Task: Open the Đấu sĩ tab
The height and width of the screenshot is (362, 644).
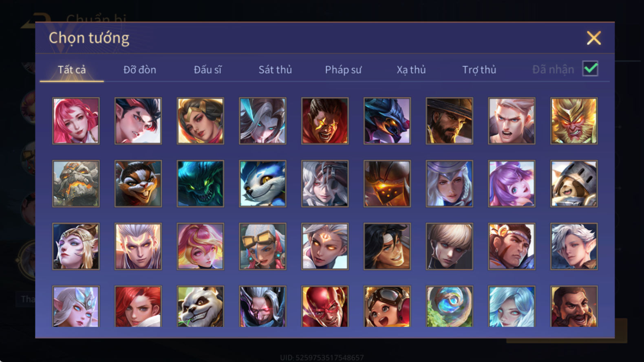Action: tap(207, 70)
